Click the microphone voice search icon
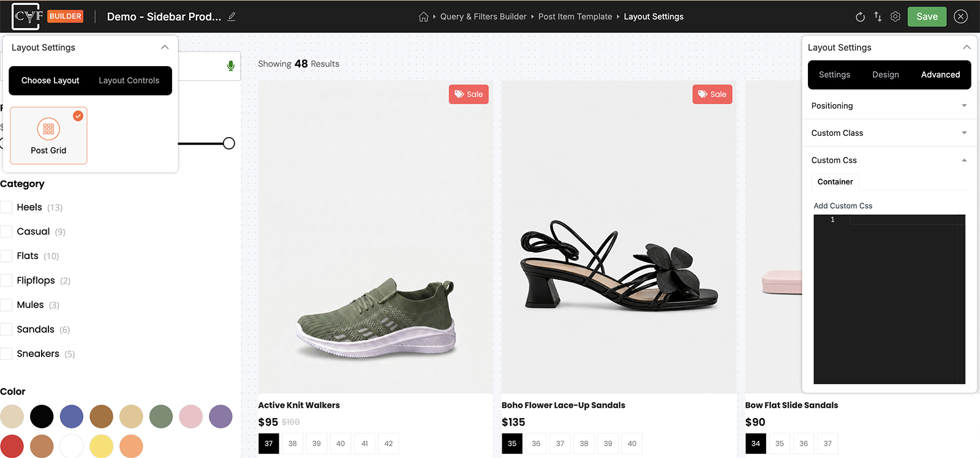The width and height of the screenshot is (980, 458). coord(231,66)
